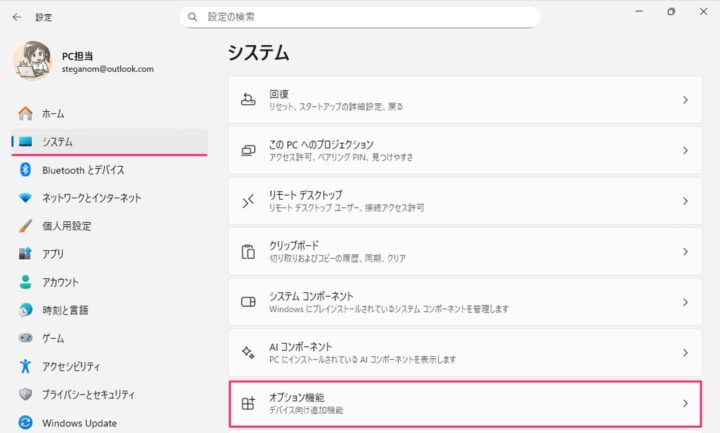The width and height of the screenshot is (720, 433).
Task: Expand the 回復 row chevron
Action: tap(685, 100)
